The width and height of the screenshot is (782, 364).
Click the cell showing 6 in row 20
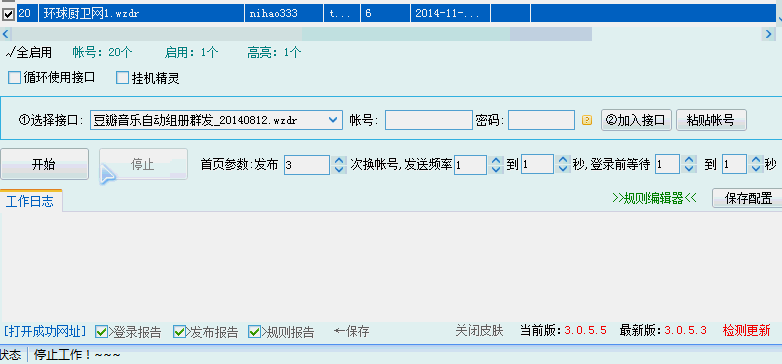(386, 14)
